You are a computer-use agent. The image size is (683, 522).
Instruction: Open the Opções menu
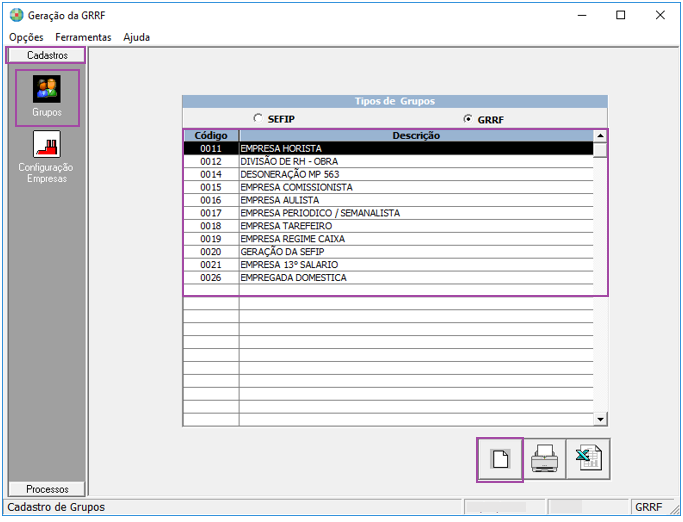(26, 37)
